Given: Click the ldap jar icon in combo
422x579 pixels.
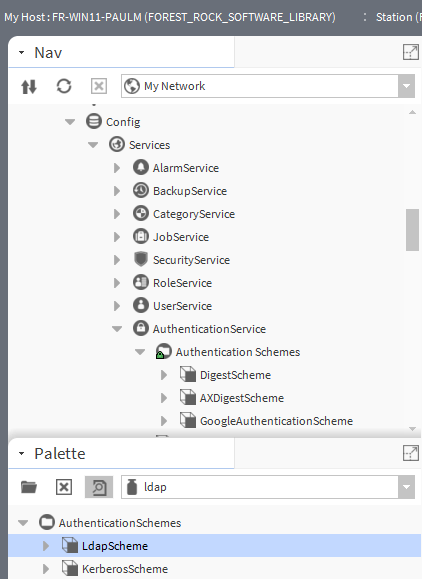Looking at the screenshot, I should pyautogui.click(x=132, y=487).
